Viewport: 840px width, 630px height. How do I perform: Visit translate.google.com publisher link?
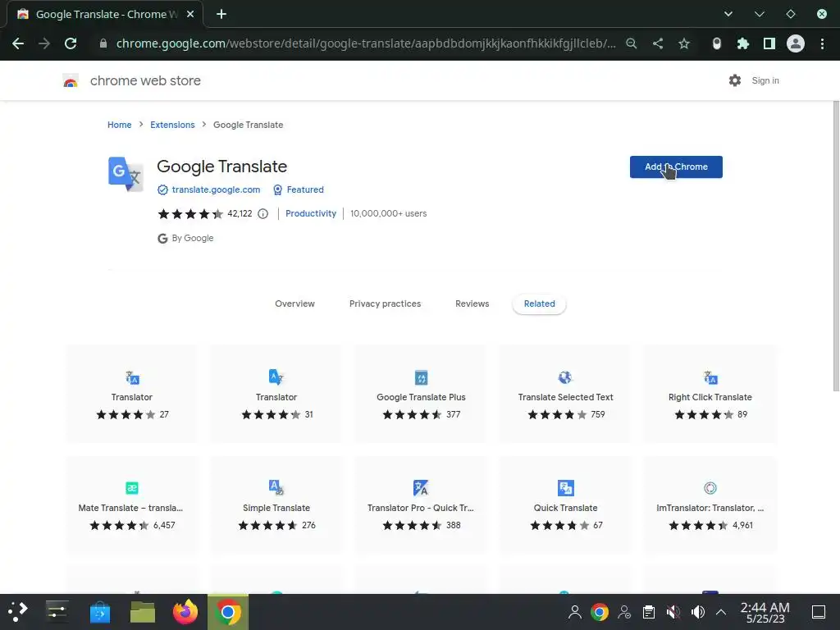point(216,189)
